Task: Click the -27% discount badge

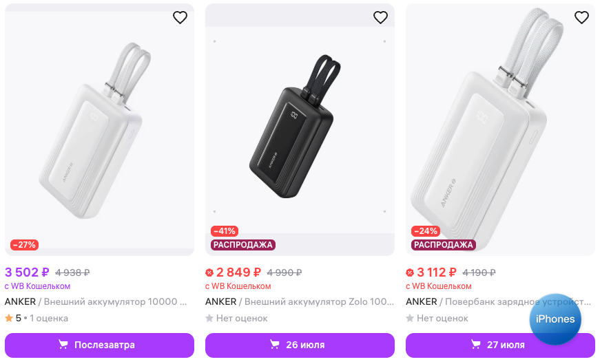Action: tap(24, 244)
